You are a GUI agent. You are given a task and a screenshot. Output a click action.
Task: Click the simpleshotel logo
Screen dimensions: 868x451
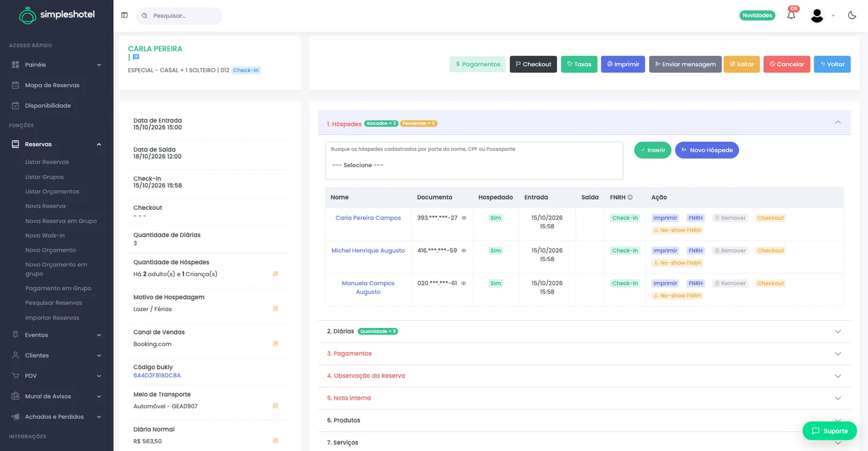coord(57,15)
